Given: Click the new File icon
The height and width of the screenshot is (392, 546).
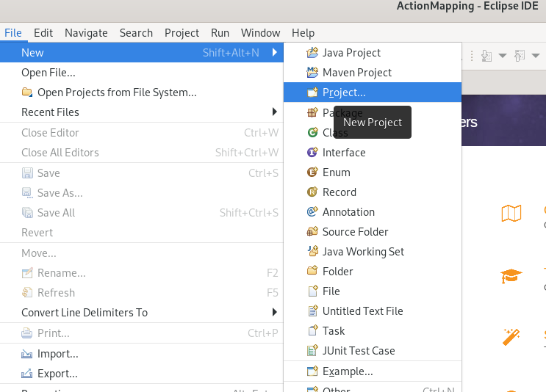Looking at the screenshot, I should tap(313, 291).
